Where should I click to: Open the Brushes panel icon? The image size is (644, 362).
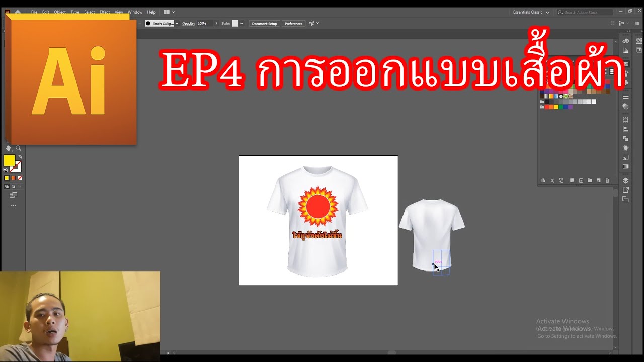click(626, 74)
